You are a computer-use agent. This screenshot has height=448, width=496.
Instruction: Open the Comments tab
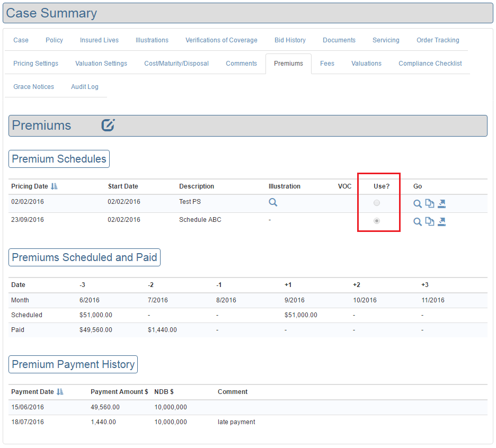pos(241,64)
